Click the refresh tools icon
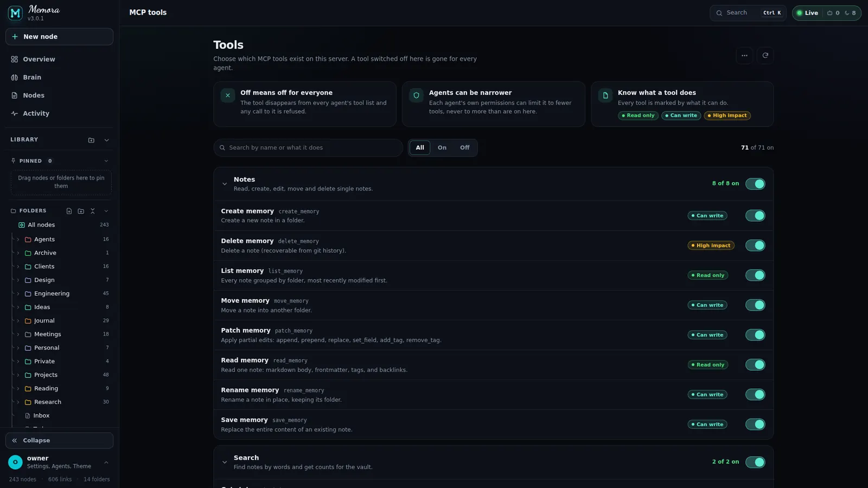 tap(765, 55)
